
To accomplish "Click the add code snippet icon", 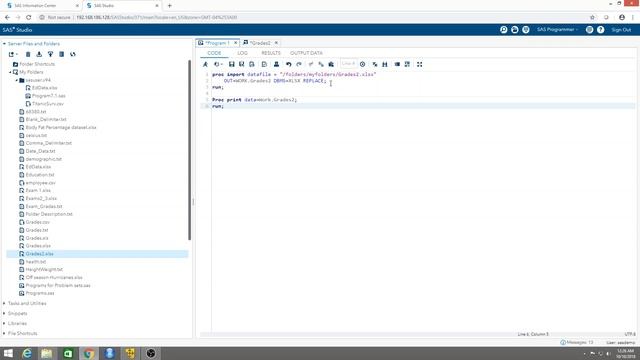I will pyautogui.click(x=407, y=64).
